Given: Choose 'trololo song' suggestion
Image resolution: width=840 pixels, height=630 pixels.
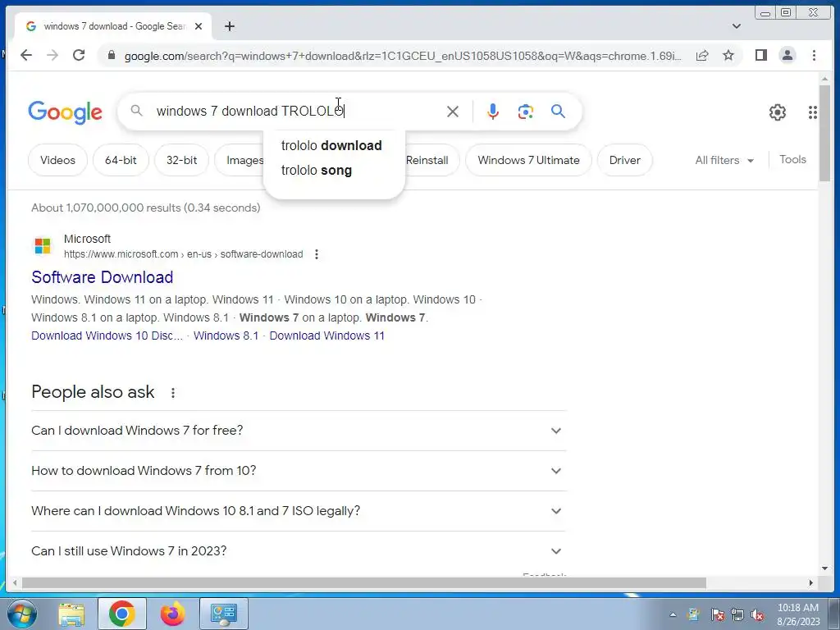Looking at the screenshot, I should [x=316, y=171].
